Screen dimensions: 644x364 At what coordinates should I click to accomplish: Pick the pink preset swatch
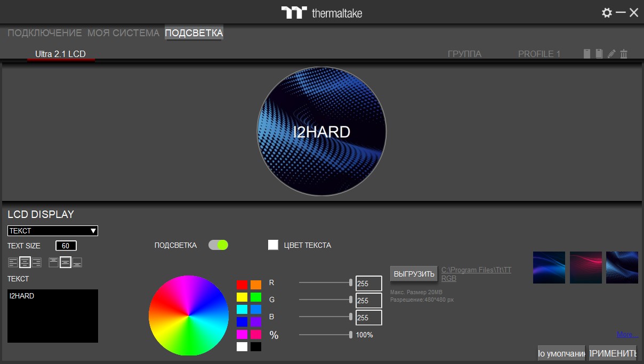click(x=256, y=334)
